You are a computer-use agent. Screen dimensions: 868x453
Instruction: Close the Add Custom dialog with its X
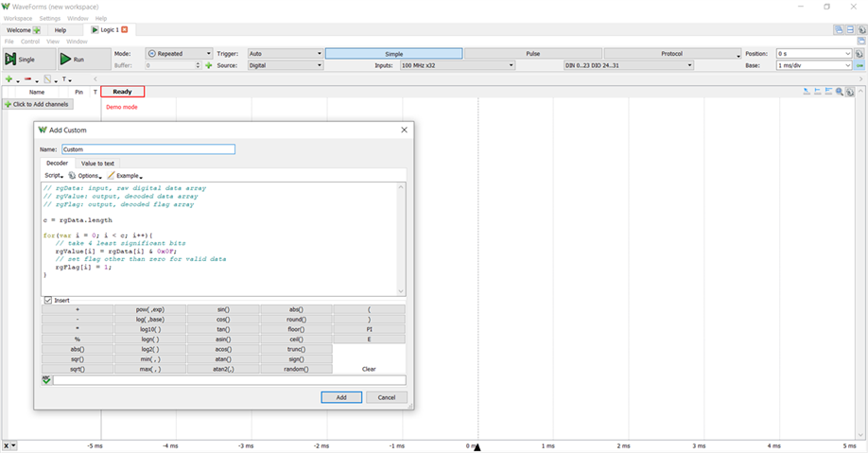point(404,130)
